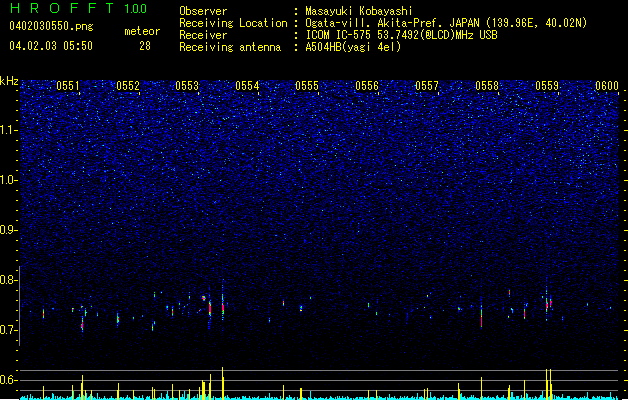Click the 0.6 kHz axis label
This screenshot has height=400, width=629.
click(x=8, y=380)
